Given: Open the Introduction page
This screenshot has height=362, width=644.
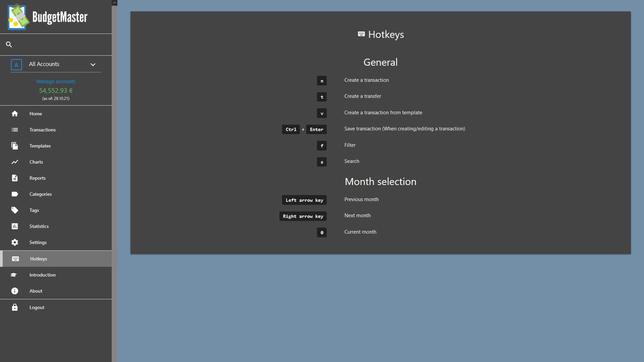Looking at the screenshot, I should coord(56,275).
